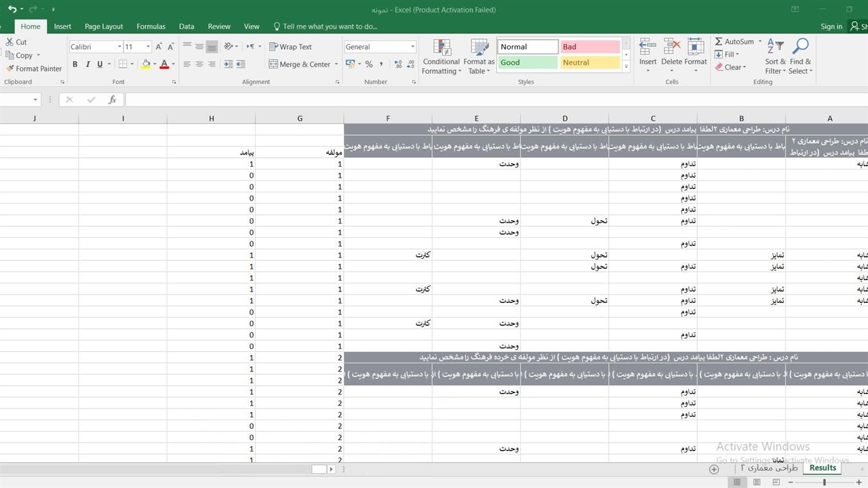868x488 pixels.
Task: Apply the Bad cell style
Action: coord(590,47)
